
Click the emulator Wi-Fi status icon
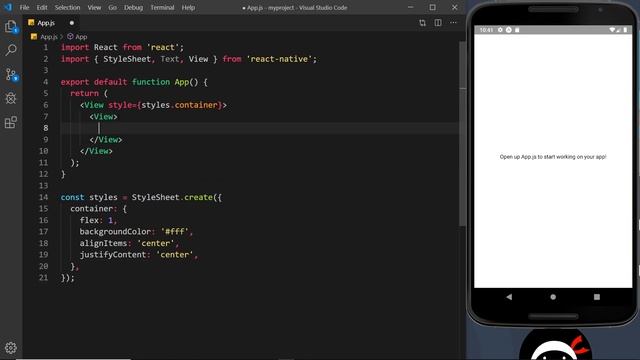coord(612,30)
